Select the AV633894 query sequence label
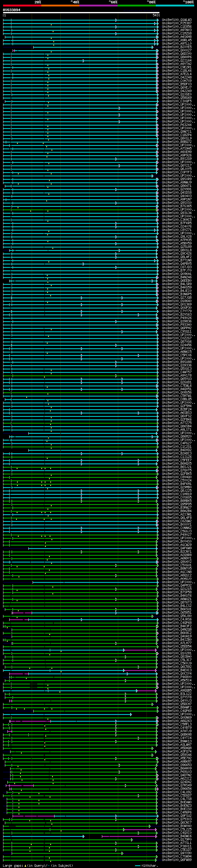The width and height of the screenshot is (197, 868). pos(12,10)
